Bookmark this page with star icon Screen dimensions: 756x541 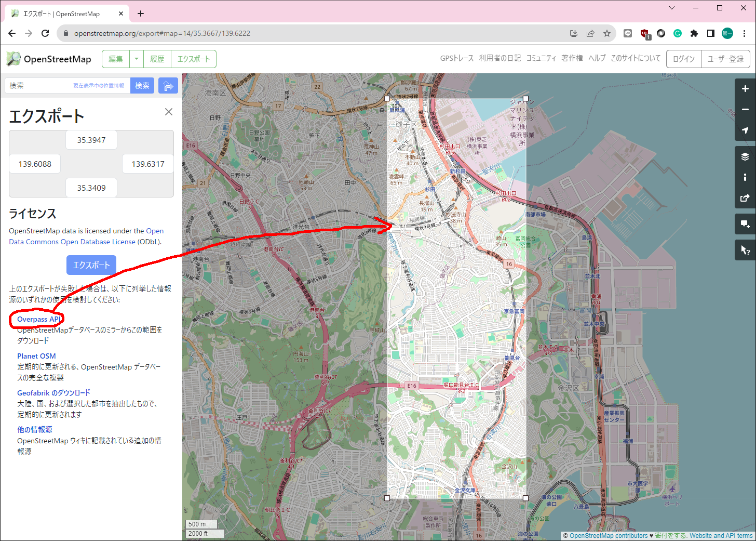(x=607, y=33)
